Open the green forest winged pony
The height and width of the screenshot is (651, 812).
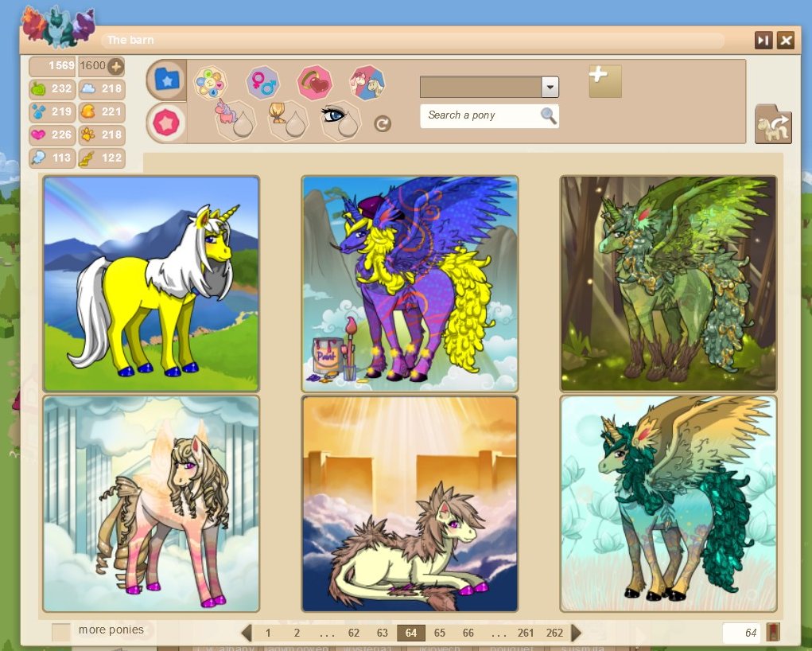click(x=668, y=283)
